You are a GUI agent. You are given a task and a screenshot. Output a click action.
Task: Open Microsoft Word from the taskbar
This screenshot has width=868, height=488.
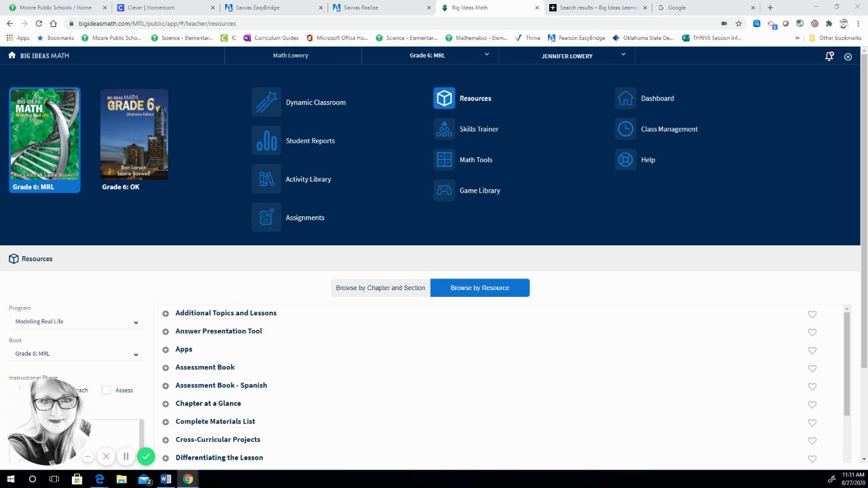point(165,479)
